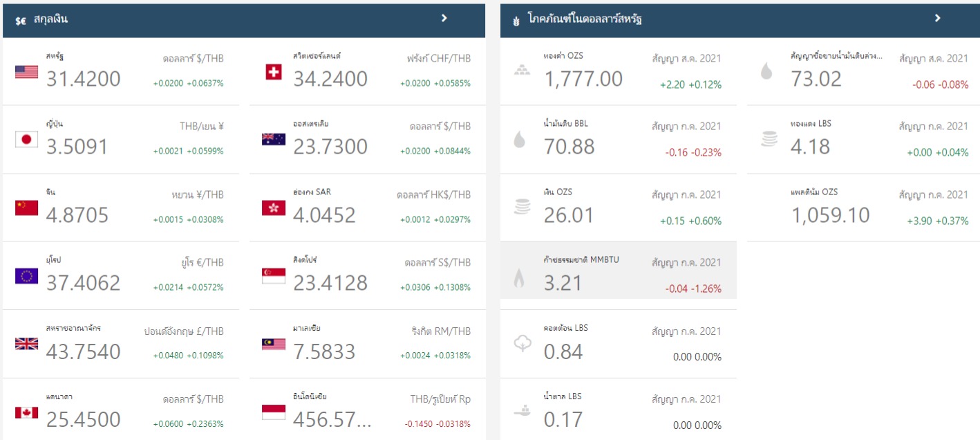
Task: Click the natural gas flame icon
Action: (x=519, y=277)
